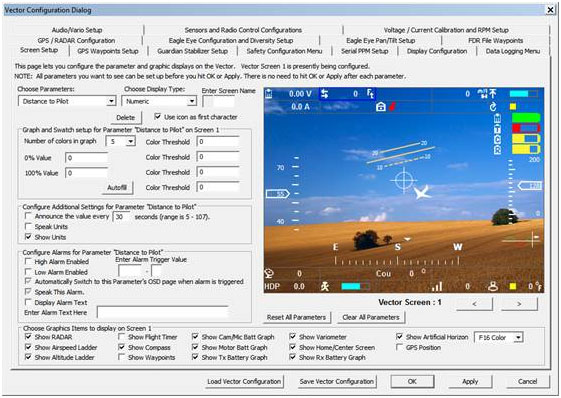Click the Enter Screen Name field
The width and height of the screenshot is (561, 398).
tap(219, 102)
